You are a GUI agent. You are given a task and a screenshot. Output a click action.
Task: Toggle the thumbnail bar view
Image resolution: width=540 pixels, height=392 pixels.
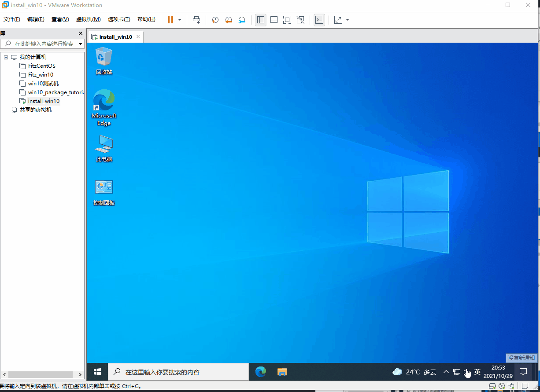(274, 20)
